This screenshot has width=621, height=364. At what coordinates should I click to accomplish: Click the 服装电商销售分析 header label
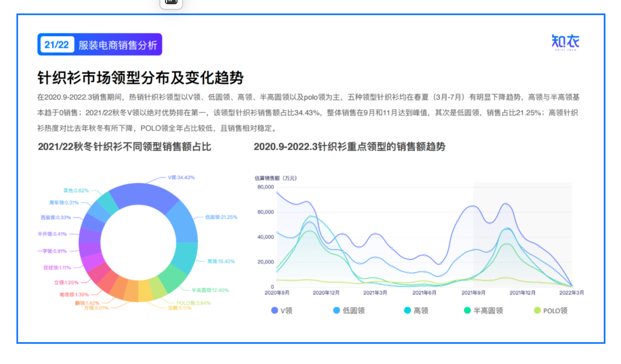click(x=118, y=45)
